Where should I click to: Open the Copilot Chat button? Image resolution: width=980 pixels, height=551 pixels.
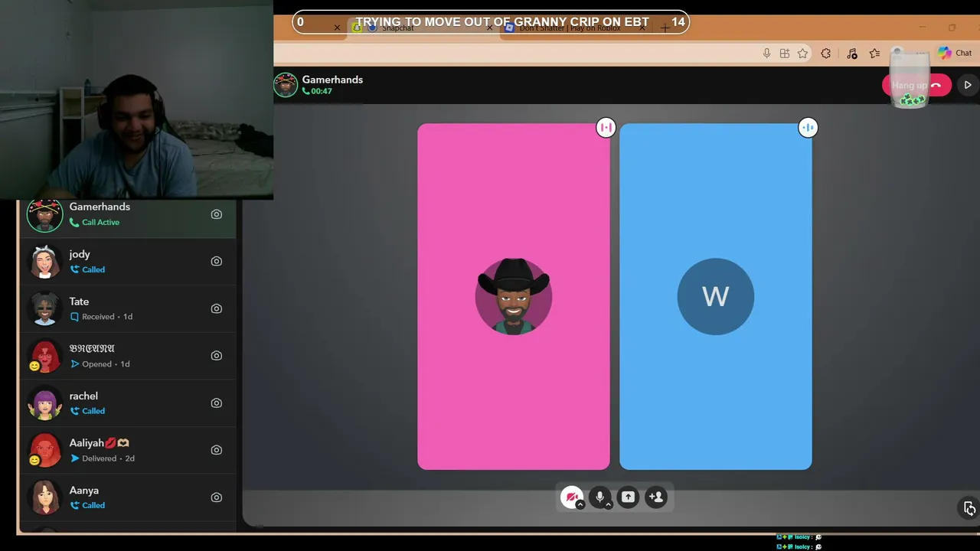click(955, 53)
